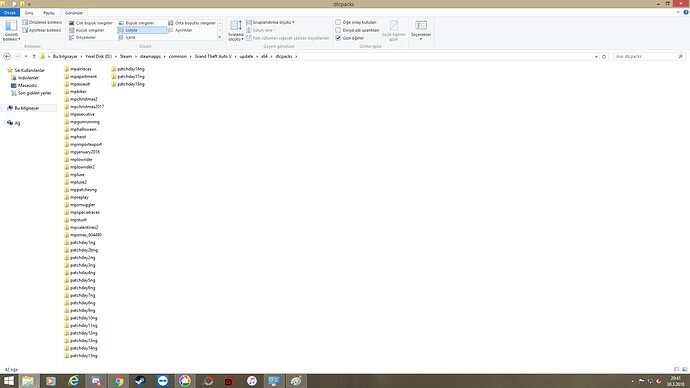Select the Önizleme bölmesi preview pane icon
690x388 pixels.
(25, 22)
